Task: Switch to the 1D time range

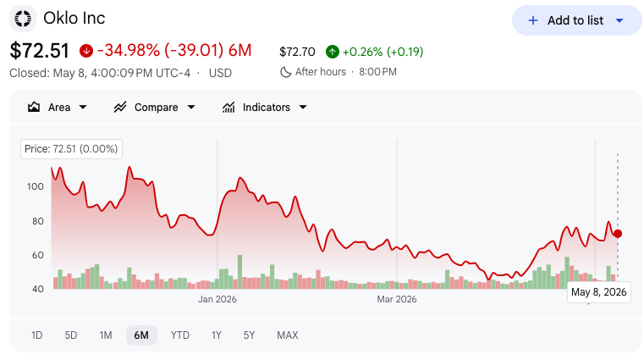Action: 37,335
